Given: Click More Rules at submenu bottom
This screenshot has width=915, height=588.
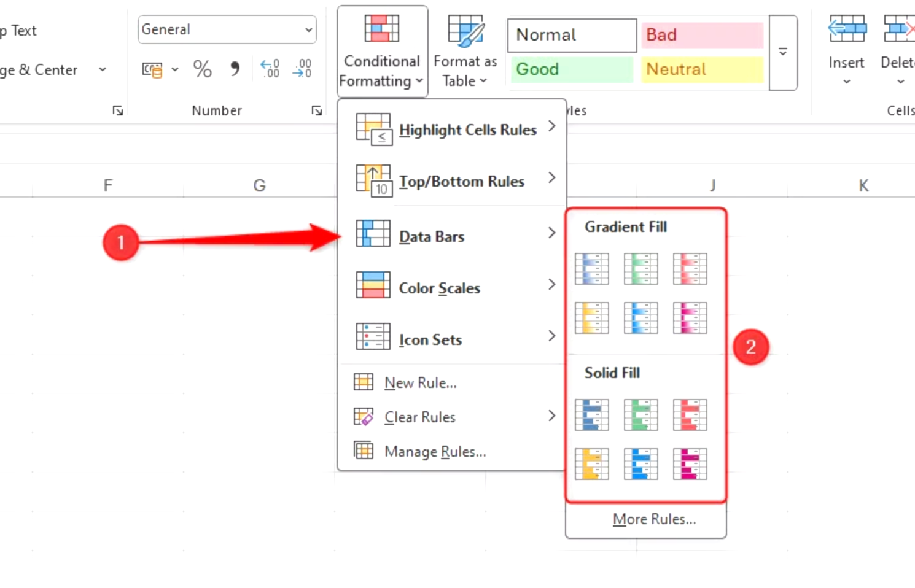Looking at the screenshot, I should click(653, 519).
